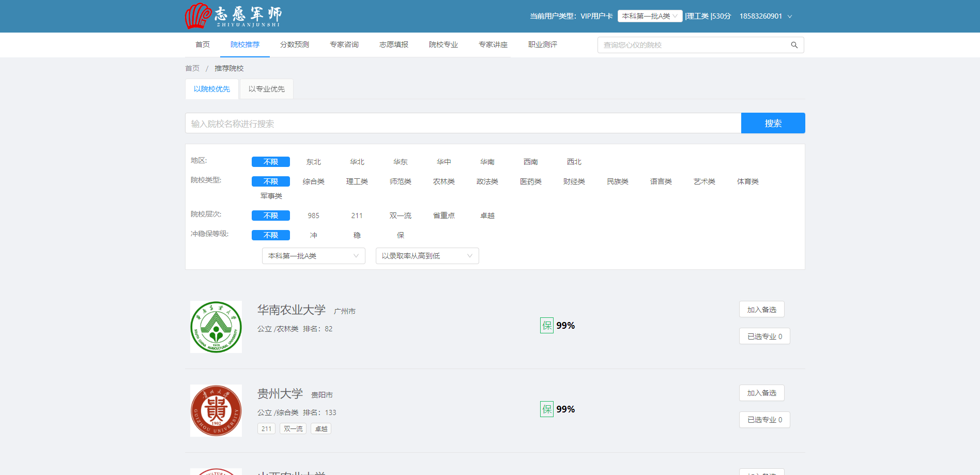Select 师范类 school type
The image size is (980, 475).
click(x=401, y=181)
